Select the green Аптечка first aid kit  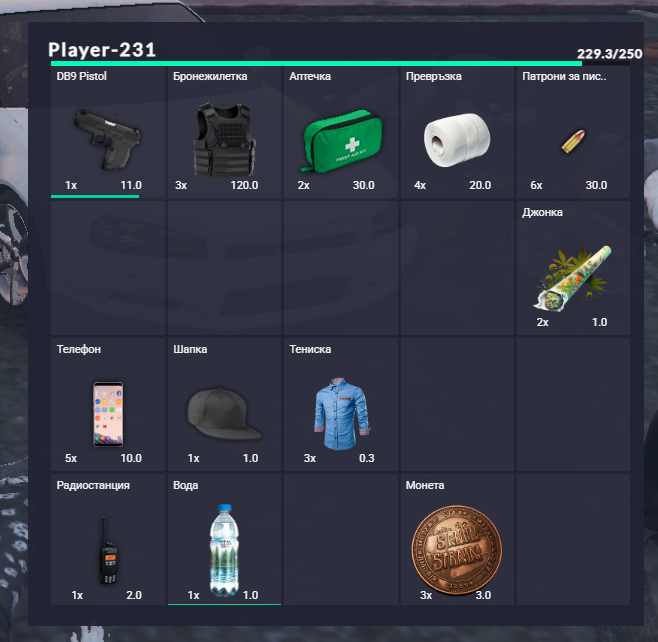pyautogui.click(x=341, y=141)
